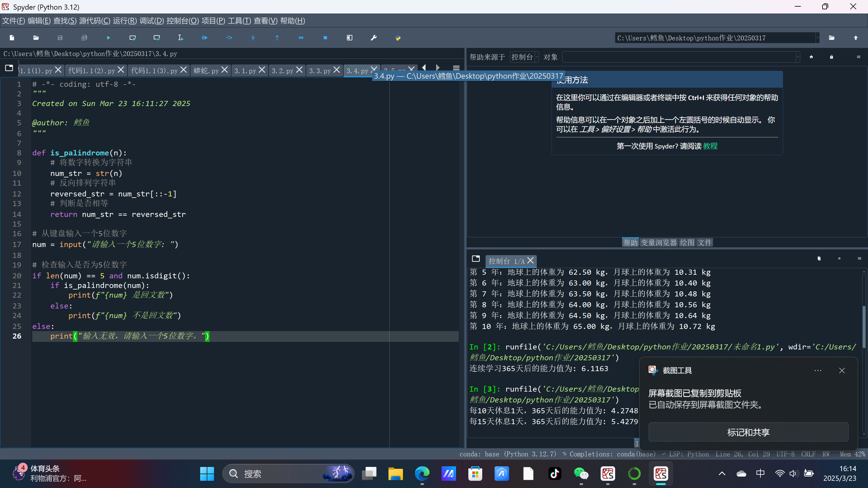868x488 pixels.
Task: Open WeChat from the Windows taskbar
Action: click(581, 474)
